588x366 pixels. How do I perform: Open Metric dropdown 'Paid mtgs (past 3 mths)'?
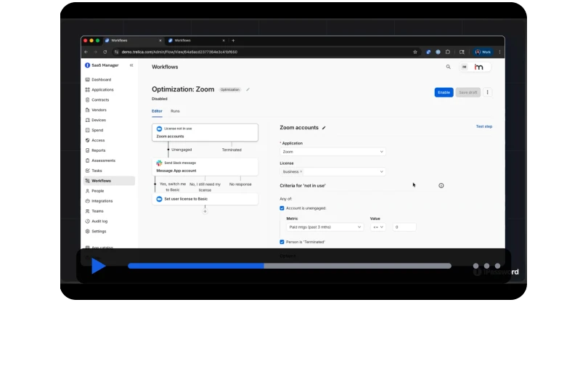coord(324,227)
